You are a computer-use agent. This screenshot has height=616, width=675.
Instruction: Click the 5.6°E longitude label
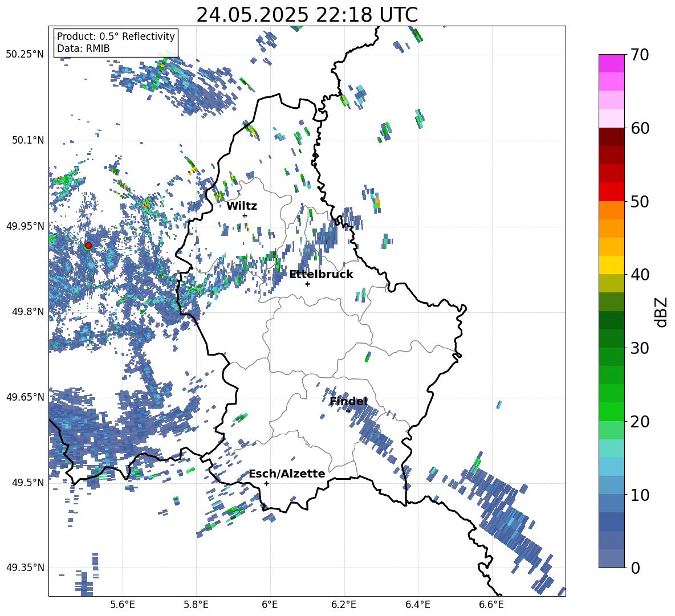tap(123, 605)
